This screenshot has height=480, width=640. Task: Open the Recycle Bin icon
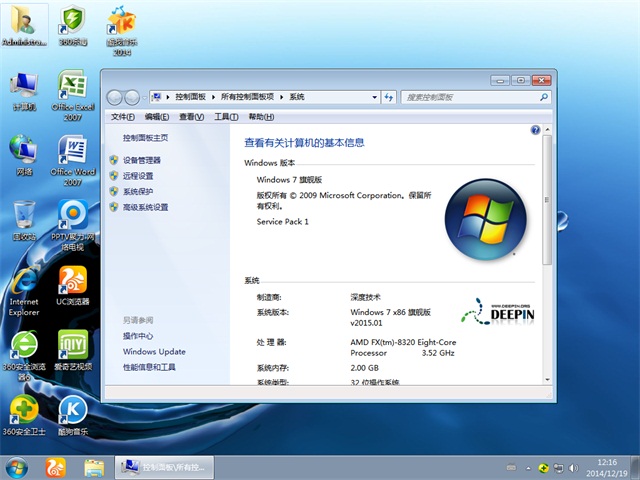point(24,220)
